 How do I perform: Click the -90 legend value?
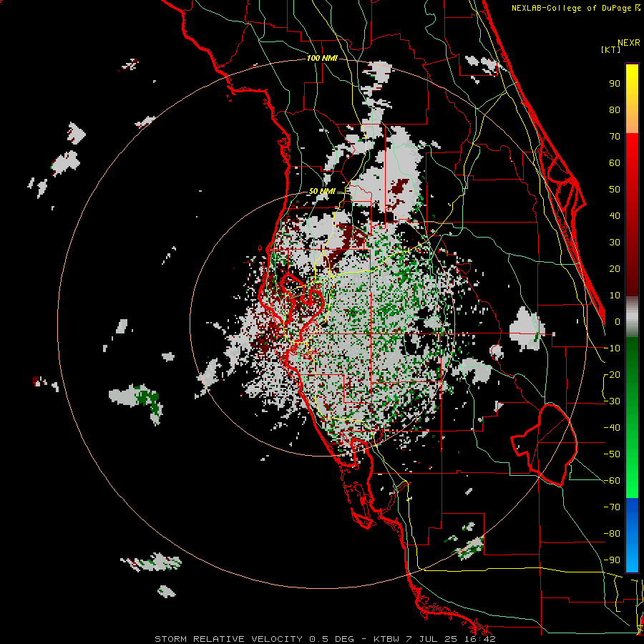pos(612,560)
